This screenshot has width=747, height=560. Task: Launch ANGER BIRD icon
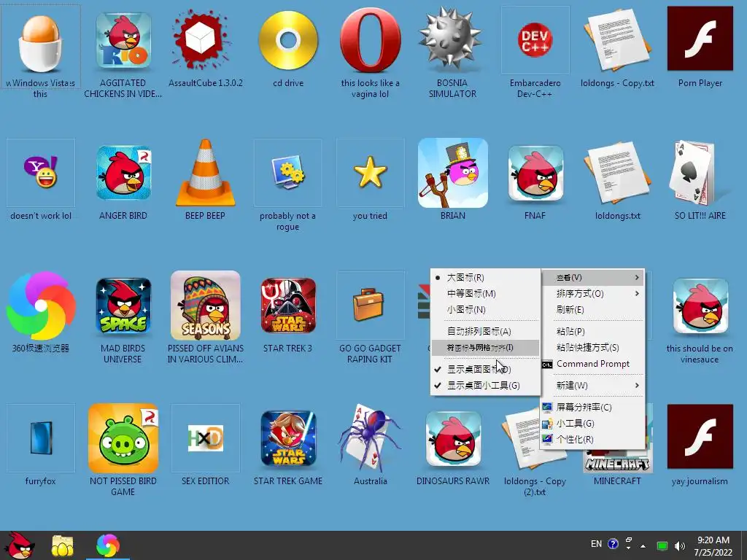click(x=123, y=174)
